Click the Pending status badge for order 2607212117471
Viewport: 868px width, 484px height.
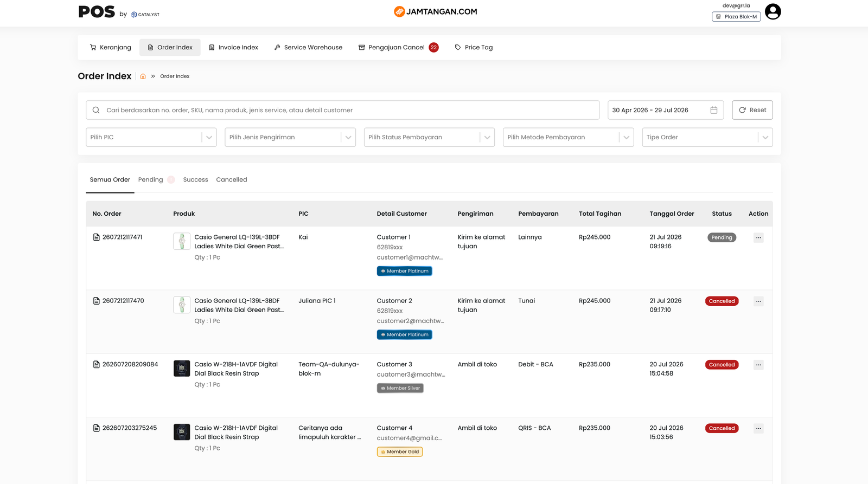[722, 237]
